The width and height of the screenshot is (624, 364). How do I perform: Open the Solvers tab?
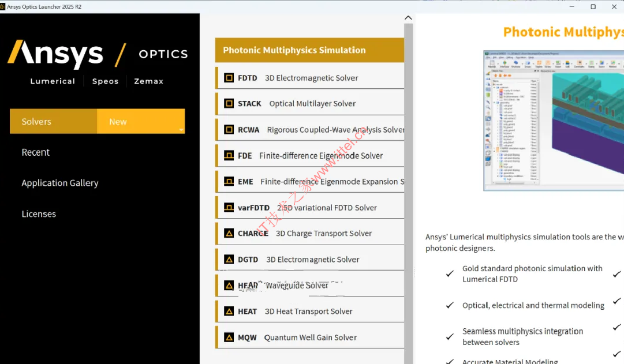[36, 122]
